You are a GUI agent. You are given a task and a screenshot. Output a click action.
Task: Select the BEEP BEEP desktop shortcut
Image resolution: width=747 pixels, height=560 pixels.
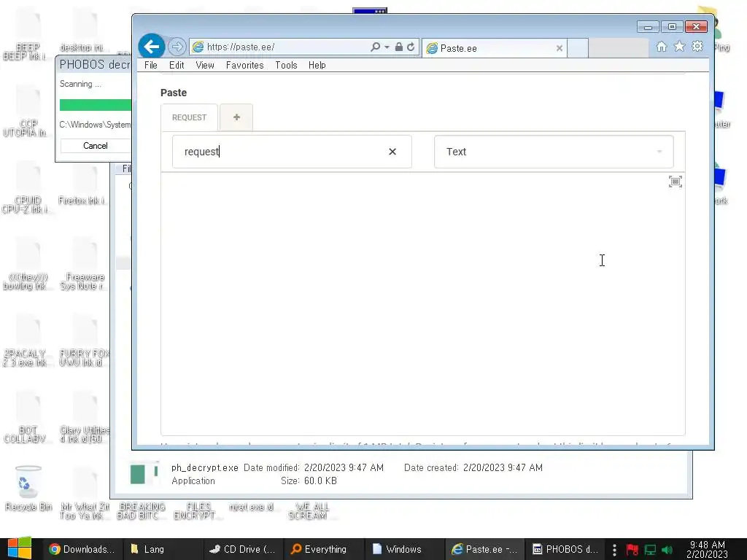27,34
